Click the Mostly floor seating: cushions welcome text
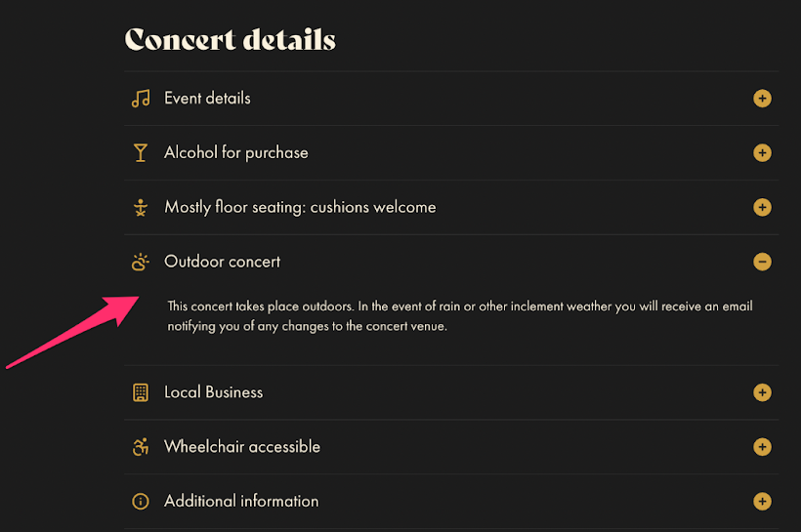801x532 pixels. [x=301, y=207]
